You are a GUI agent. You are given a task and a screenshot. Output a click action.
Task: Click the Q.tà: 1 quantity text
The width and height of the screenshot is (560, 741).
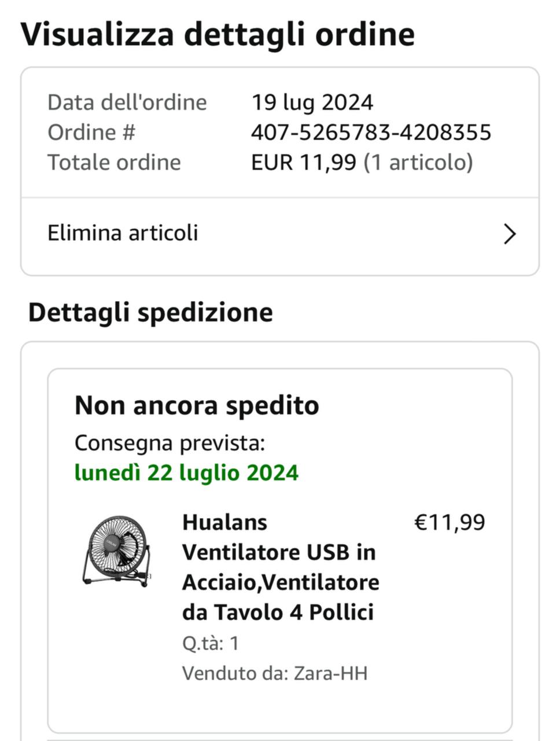pyautogui.click(x=211, y=643)
